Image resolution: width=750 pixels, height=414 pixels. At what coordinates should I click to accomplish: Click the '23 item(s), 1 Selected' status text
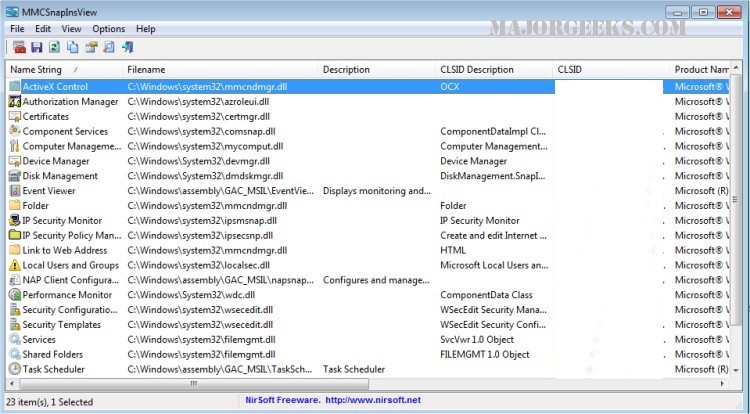[x=50, y=402]
